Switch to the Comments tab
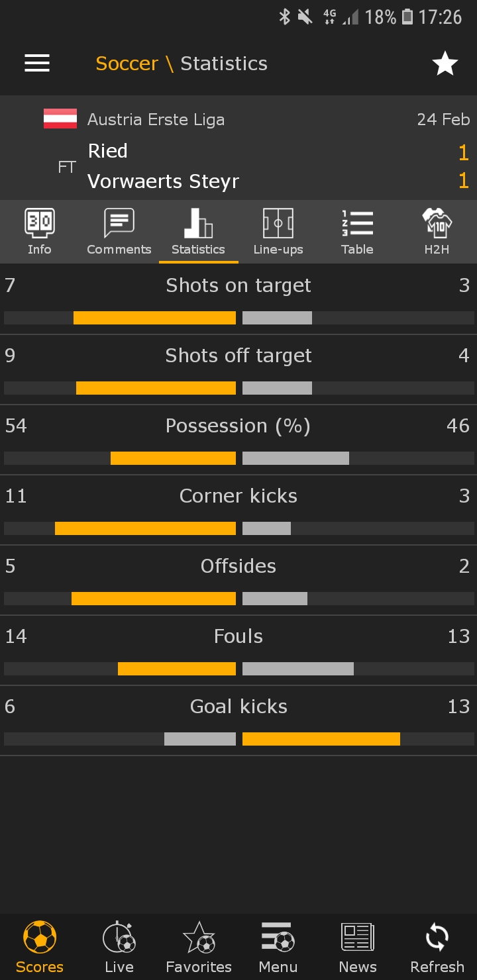 click(119, 232)
